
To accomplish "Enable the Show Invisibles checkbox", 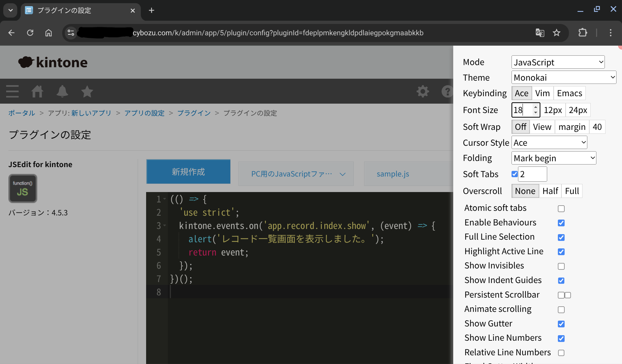I will tap(561, 266).
